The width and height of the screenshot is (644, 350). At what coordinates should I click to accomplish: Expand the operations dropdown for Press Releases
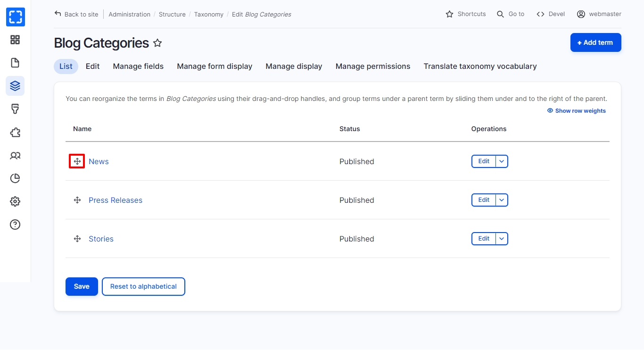[x=502, y=200]
